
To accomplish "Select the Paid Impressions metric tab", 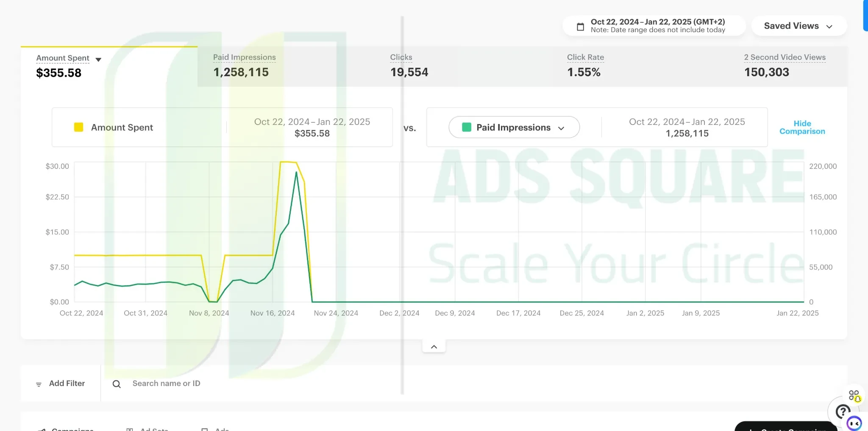I will tap(286, 66).
